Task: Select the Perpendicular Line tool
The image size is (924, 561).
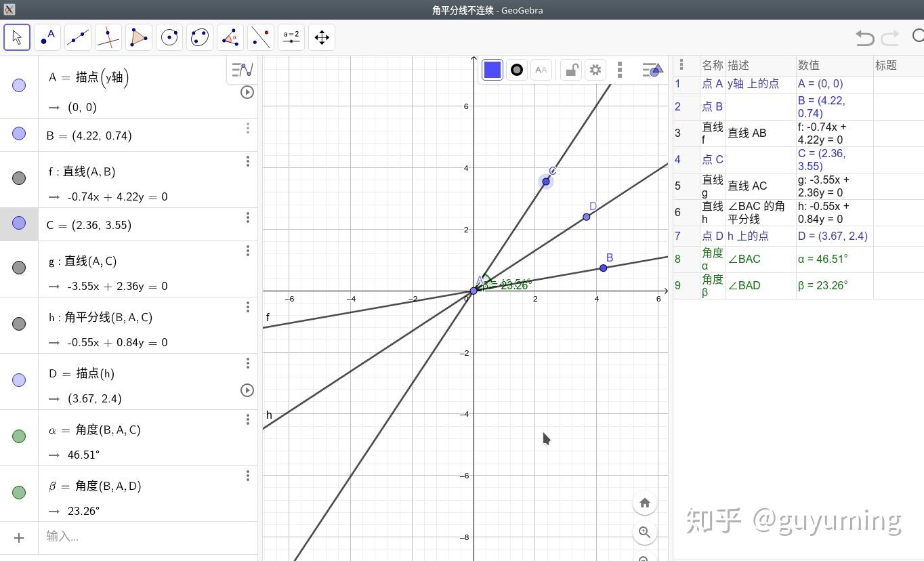Action: coord(108,37)
